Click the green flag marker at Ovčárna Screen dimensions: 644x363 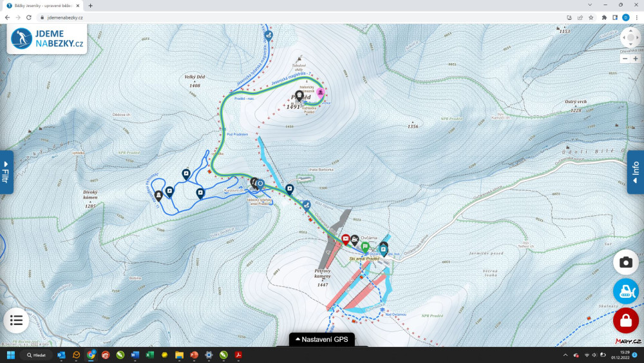click(365, 246)
